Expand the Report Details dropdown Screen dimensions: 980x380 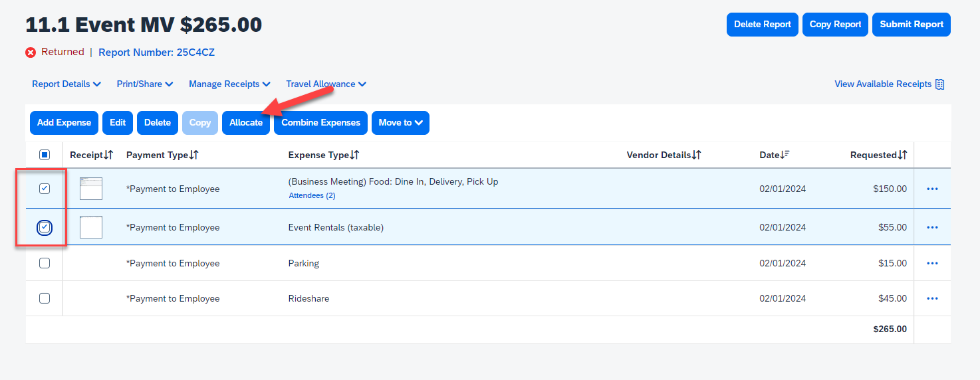point(66,84)
